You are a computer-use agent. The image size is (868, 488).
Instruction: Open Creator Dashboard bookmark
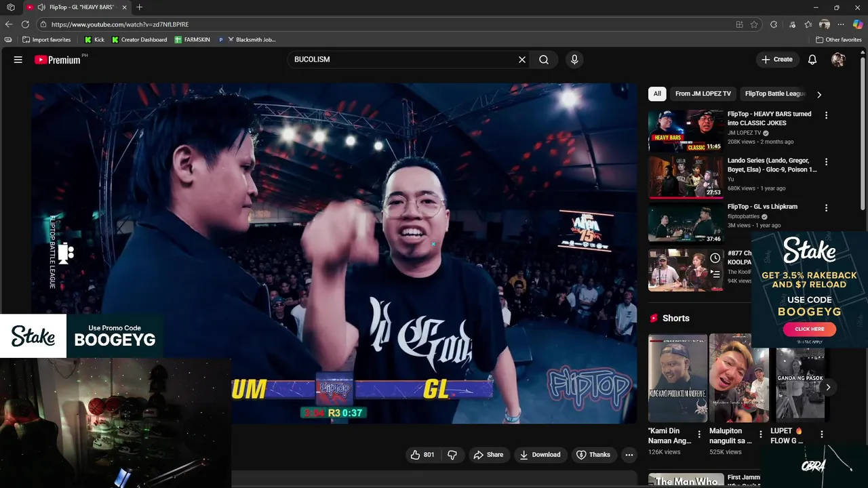tap(139, 40)
